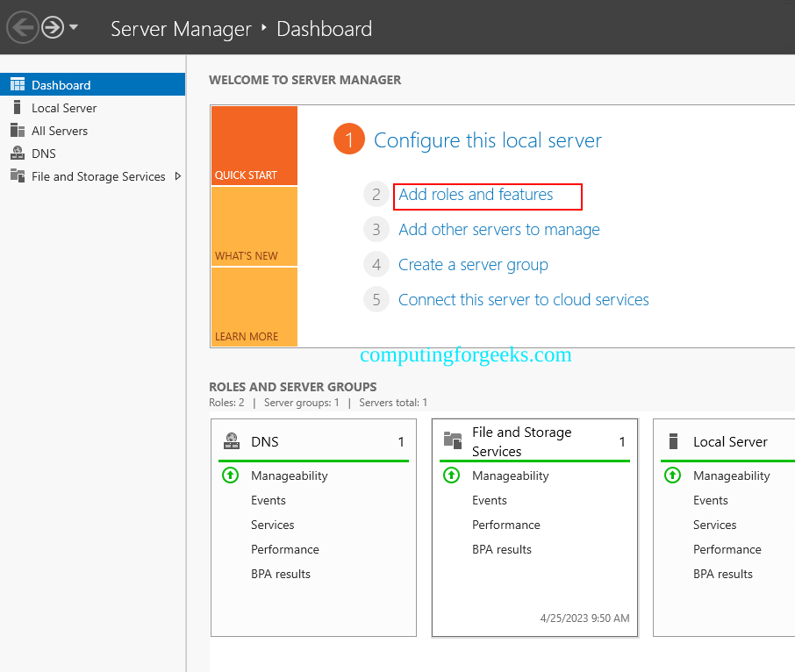Click the Local Server icon in navigation pane
Screen dimensions: 795x672
pos(16,107)
